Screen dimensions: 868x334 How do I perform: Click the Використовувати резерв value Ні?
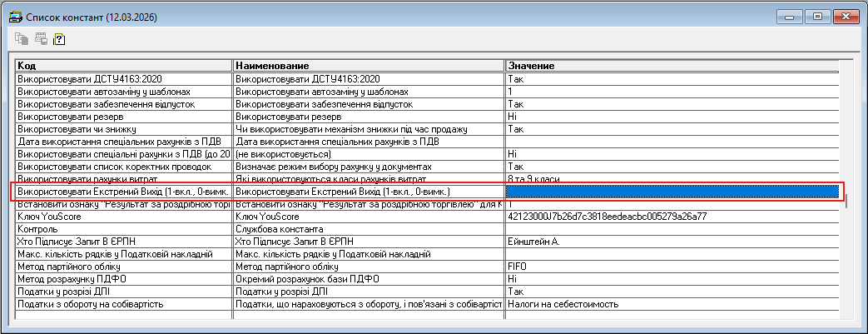coord(671,117)
